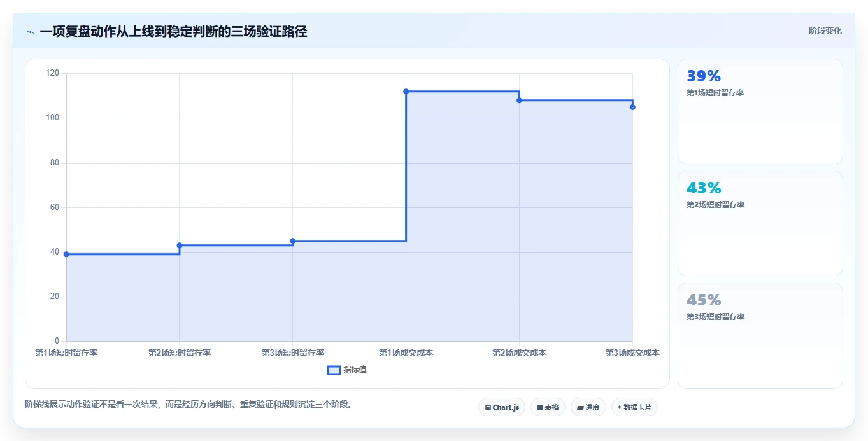Click the y-axis value 80

55,163
